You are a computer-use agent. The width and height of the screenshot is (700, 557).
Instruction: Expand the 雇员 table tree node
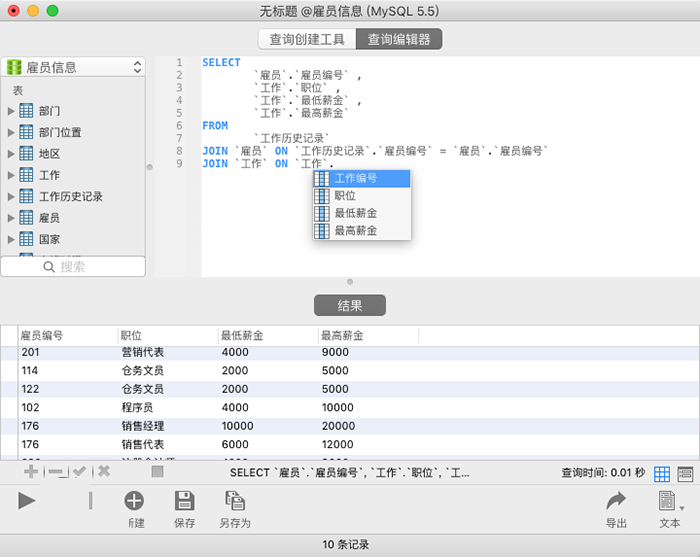click(11, 218)
